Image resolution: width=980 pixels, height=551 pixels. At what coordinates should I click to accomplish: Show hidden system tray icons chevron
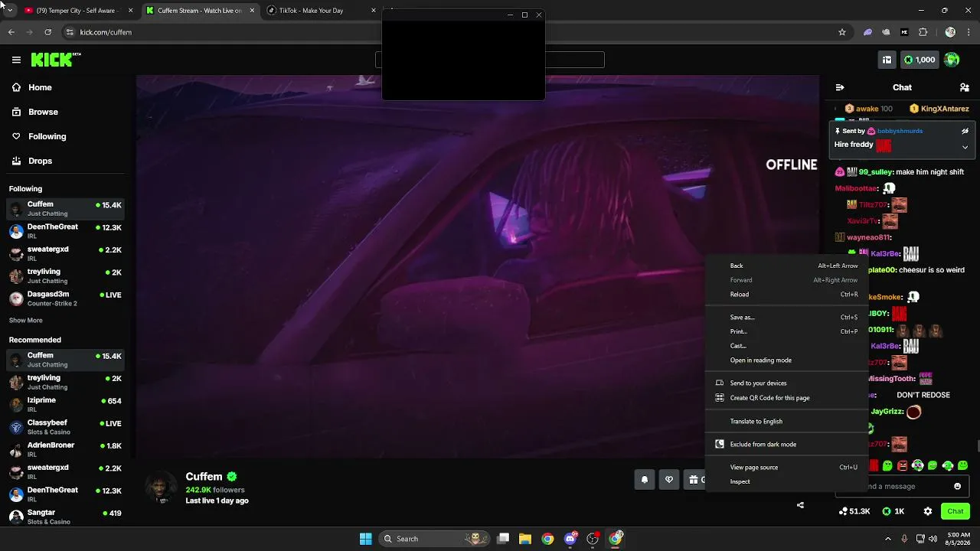[888, 539]
